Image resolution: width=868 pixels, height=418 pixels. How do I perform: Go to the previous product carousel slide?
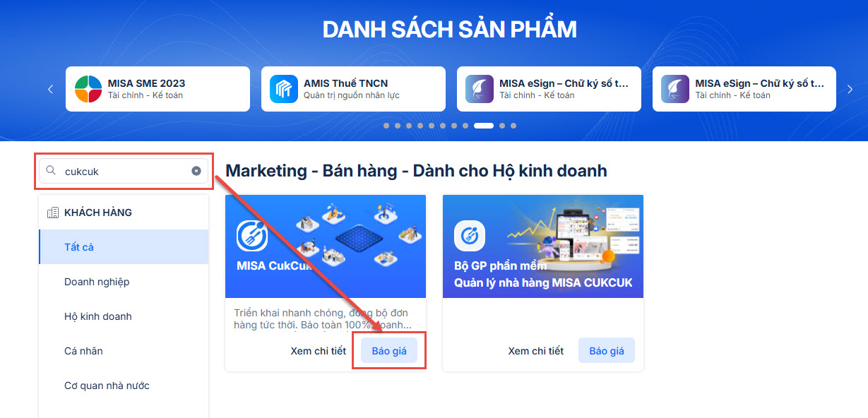pos(50,89)
